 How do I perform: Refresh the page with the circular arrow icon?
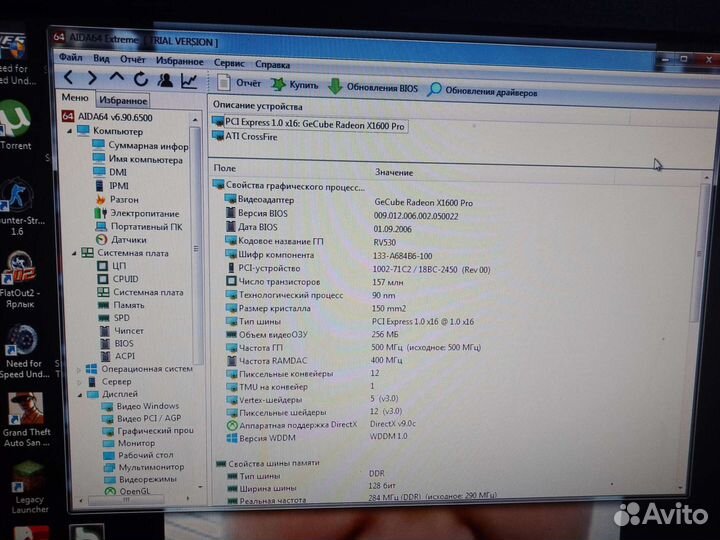point(141,79)
